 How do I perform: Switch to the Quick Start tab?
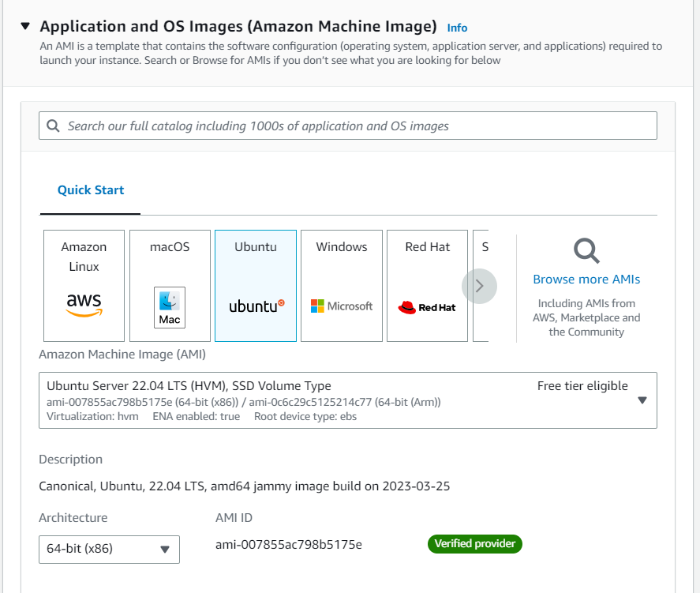[91, 190]
